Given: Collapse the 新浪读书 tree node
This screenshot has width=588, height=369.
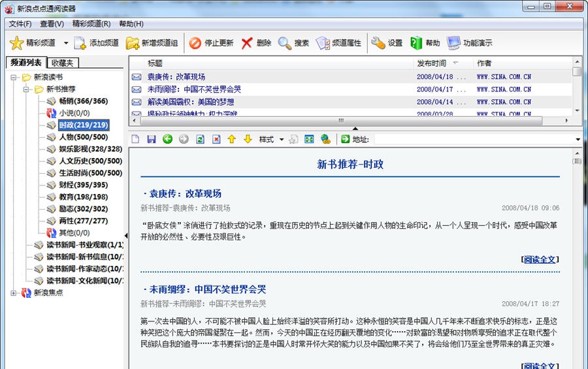Looking at the screenshot, I should pyautogui.click(x=14, y=78).
